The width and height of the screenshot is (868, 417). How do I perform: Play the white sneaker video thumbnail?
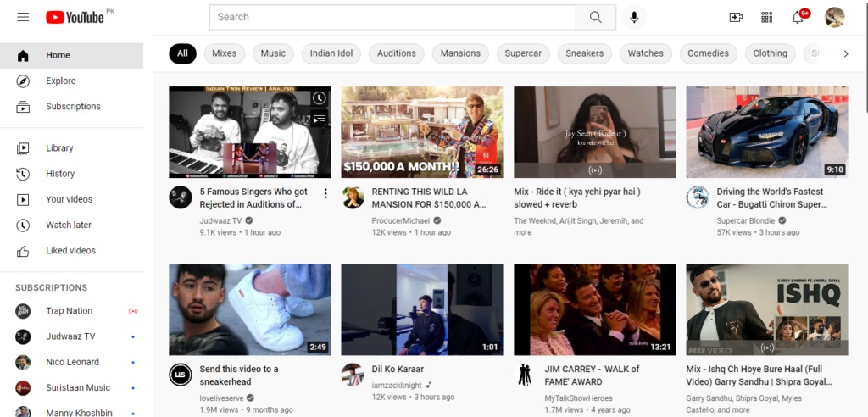click(250, 309)
